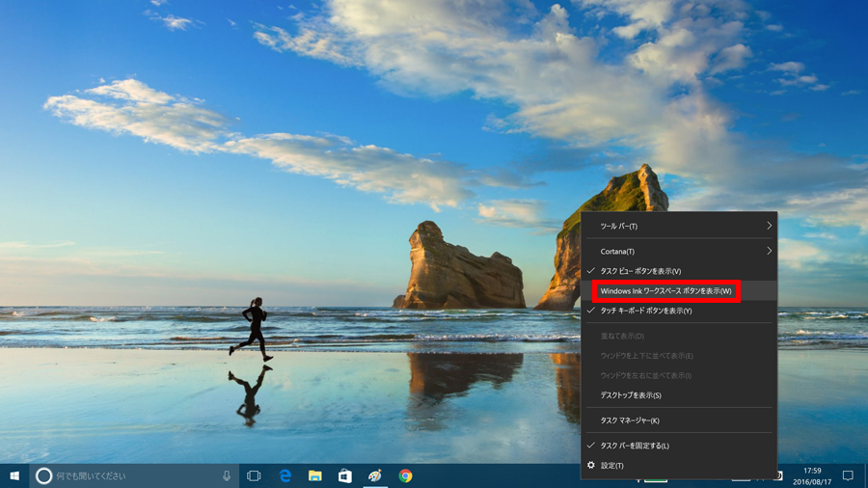Open Task View from the taskbar

point(254,475)
